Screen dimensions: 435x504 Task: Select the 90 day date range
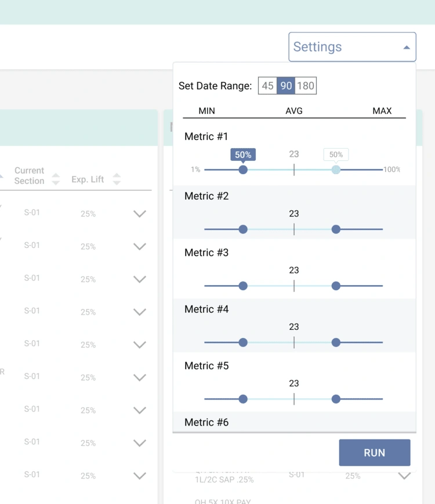point(286,86)
